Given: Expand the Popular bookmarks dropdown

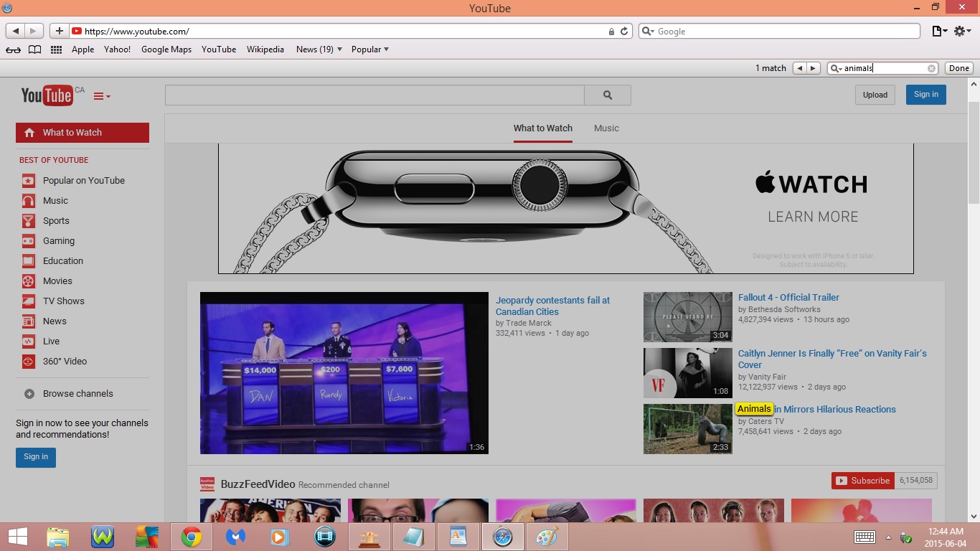Looking at the screenshot, I should click(x=370, y=50).
